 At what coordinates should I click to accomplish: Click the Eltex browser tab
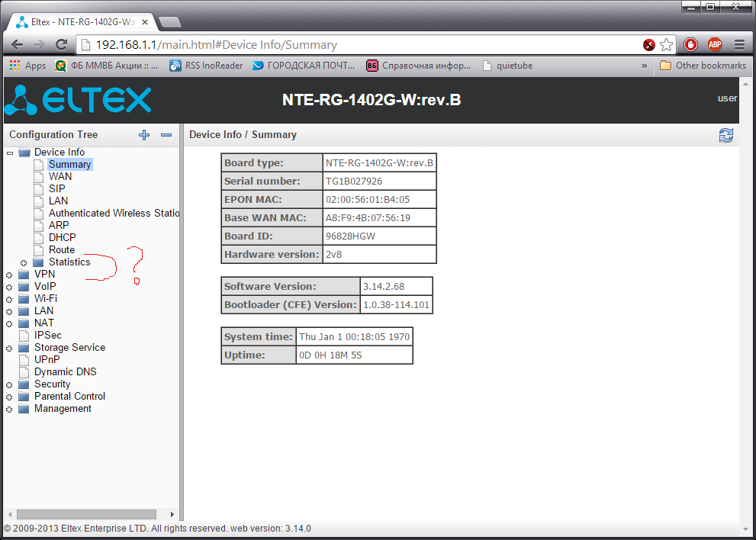click(82, 22)
